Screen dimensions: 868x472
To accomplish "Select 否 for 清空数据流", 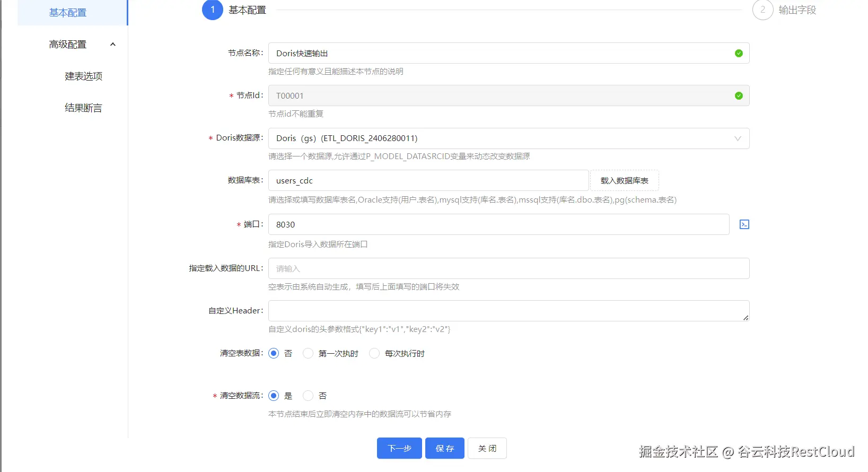I will [308, 396].
